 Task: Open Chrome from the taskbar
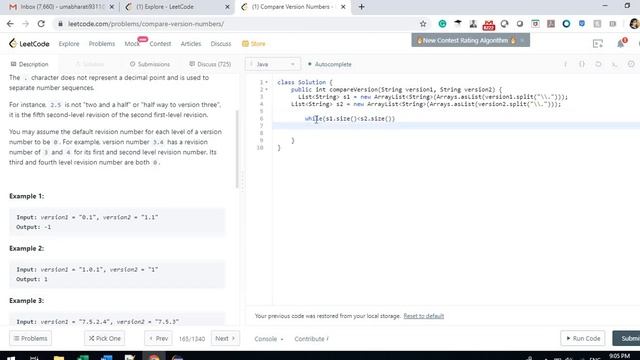[x=154, y=358]
